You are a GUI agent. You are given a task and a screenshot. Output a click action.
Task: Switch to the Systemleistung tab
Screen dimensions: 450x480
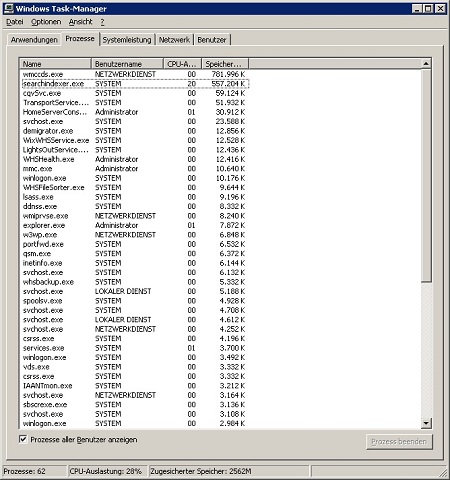tap(127, 40)
